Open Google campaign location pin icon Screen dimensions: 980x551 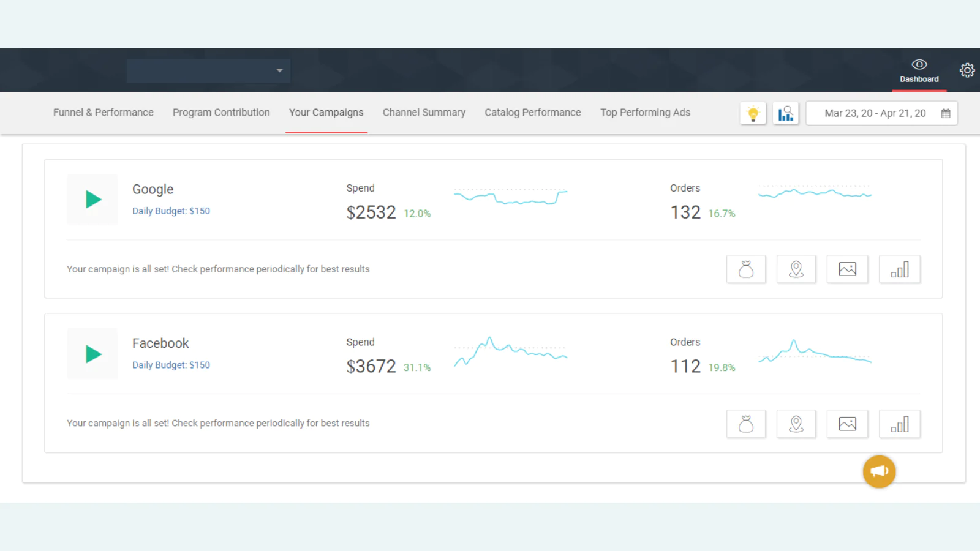(796, 269)
